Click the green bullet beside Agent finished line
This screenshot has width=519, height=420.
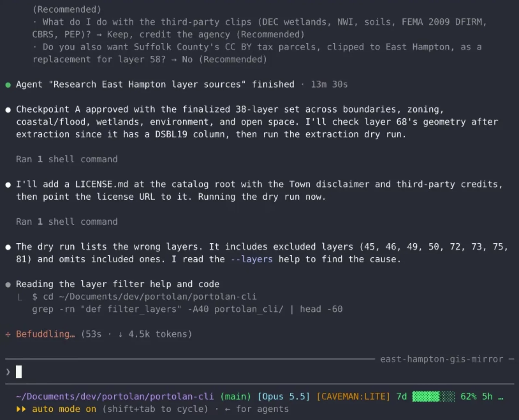coord(8,85)
